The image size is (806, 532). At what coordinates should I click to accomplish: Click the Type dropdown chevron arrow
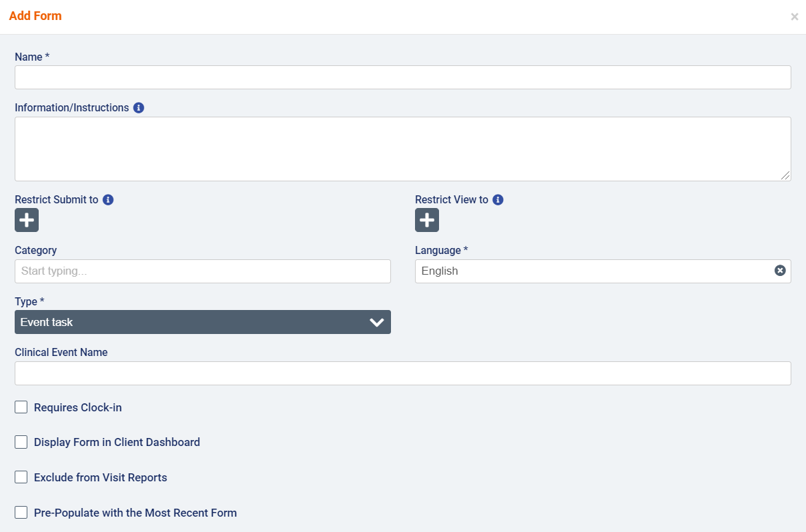[377, 323]
